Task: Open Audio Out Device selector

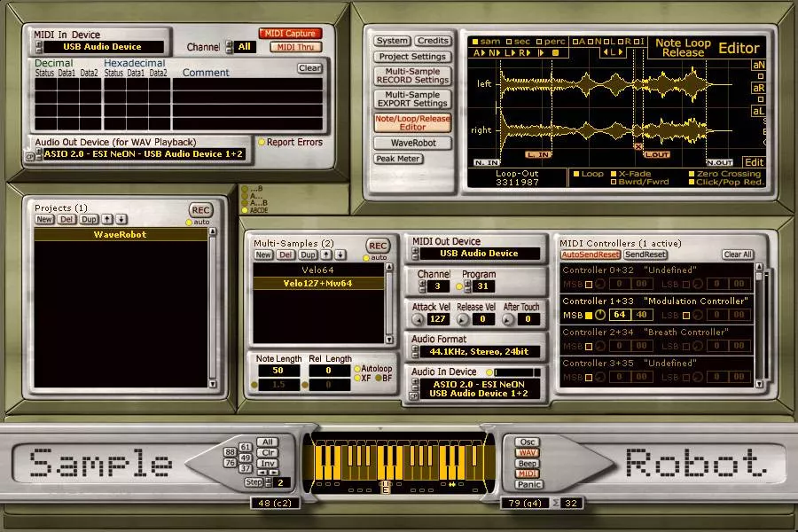Action: pyautogui.click(x=143, y=153)
